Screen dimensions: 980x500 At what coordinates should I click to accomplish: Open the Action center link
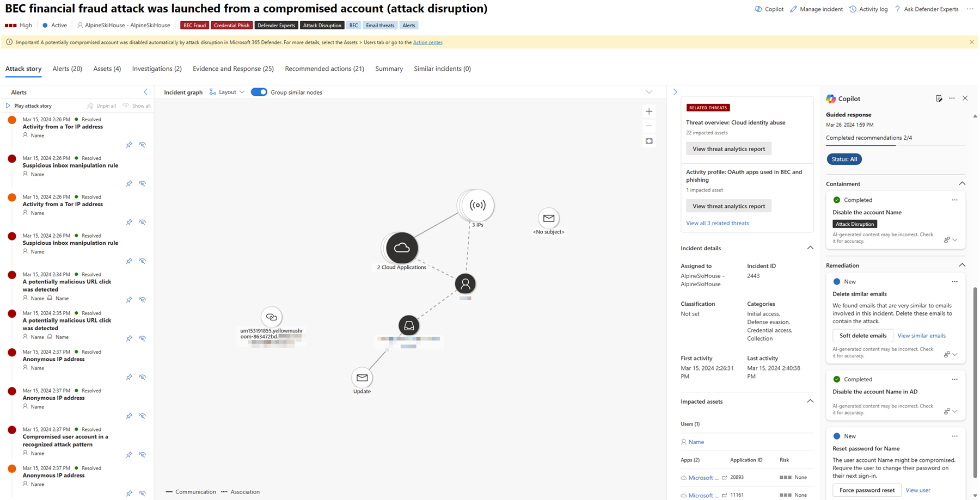(x=427, y=42)
